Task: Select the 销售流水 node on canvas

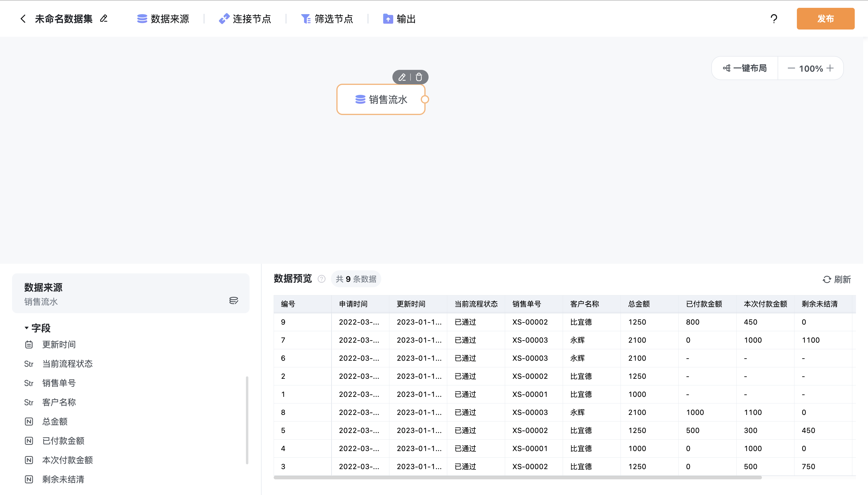Action: coord(381,100)
